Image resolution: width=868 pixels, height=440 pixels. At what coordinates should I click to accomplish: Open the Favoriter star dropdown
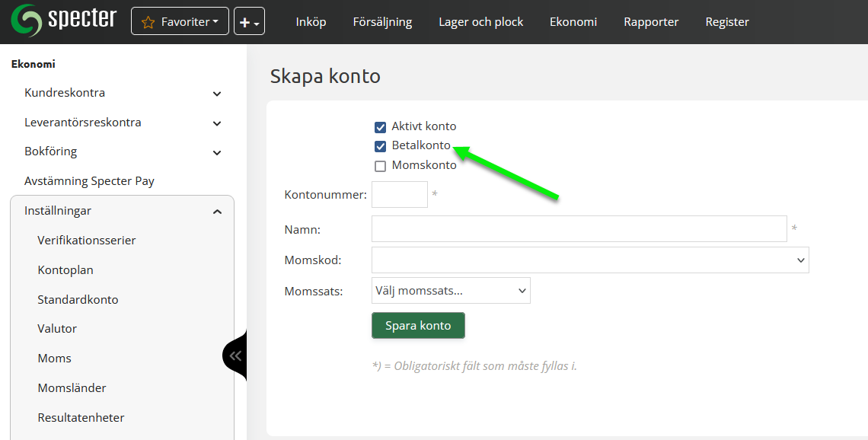click(x=180, y=22)
